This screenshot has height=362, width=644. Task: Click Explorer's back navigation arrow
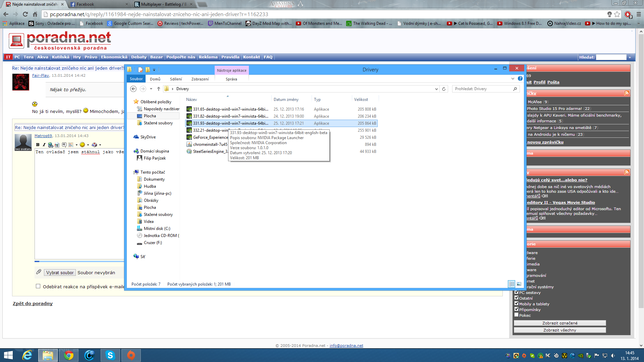coord(133,89)
